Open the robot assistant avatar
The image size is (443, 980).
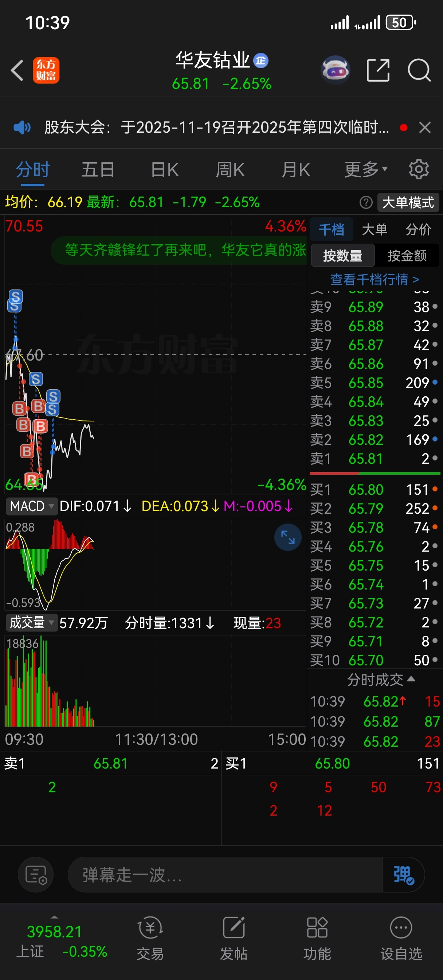point(336,70)
